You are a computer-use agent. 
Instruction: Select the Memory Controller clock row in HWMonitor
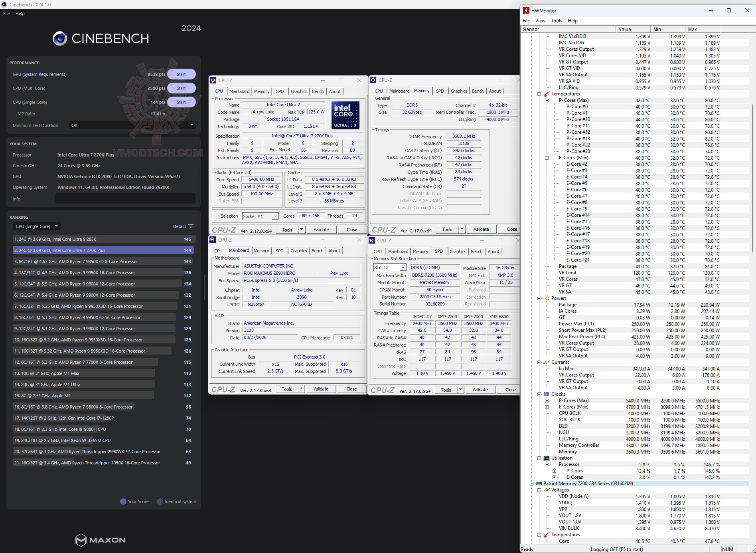635,445
